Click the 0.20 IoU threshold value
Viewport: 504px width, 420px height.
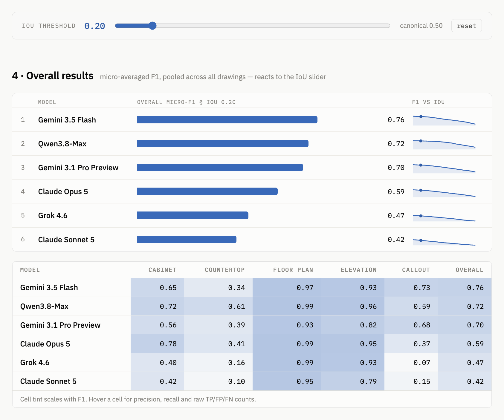tap(94, 26)
